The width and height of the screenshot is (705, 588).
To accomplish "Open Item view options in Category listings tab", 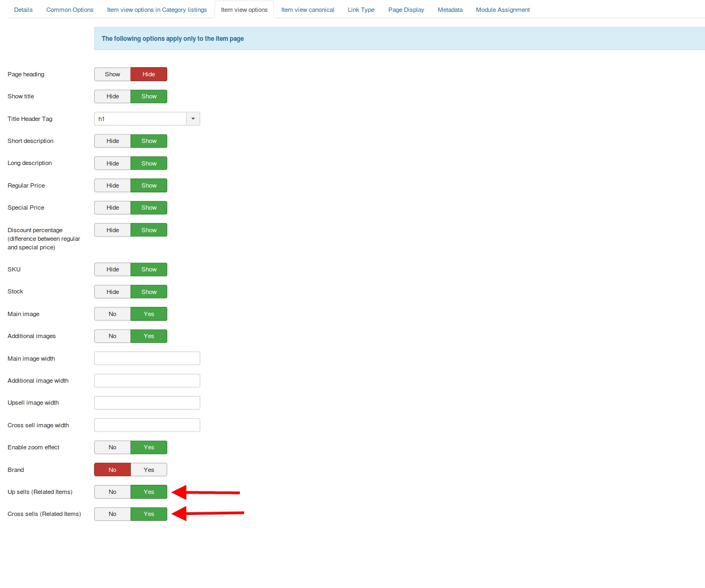I will pyautogui.click(x=157, y=10).
